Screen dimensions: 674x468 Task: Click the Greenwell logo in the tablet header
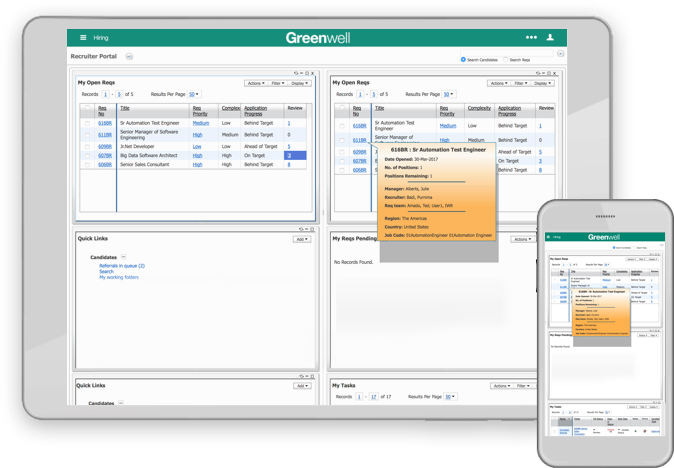click(318, 38)
